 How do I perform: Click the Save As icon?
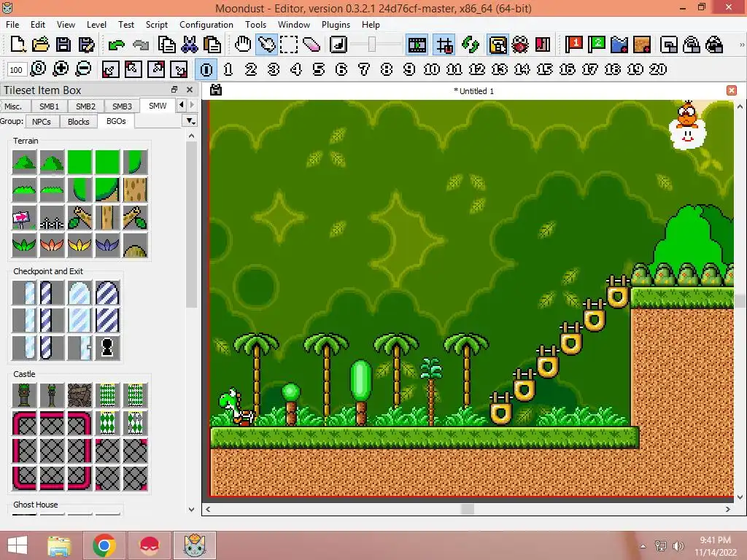point(86,44)
